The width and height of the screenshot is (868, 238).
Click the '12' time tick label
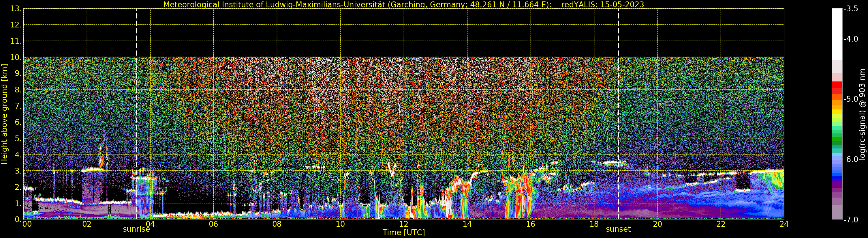(404, 224)
